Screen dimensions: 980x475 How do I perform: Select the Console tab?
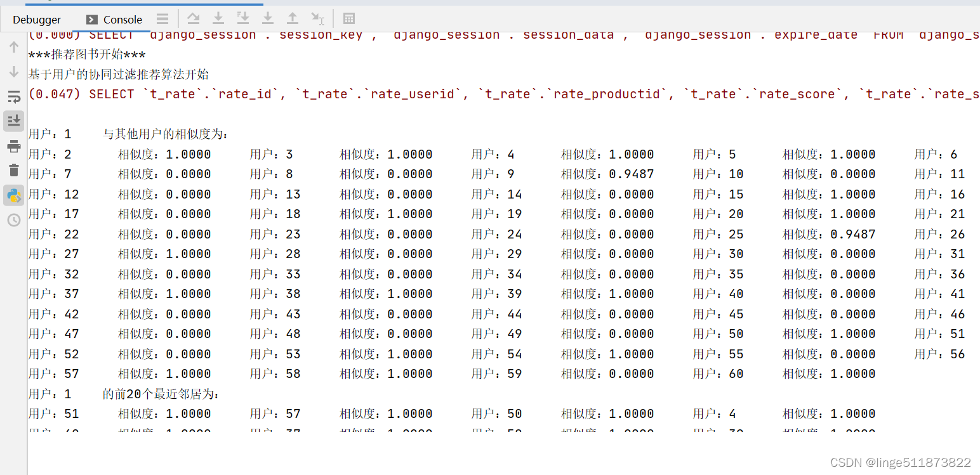pos(114,20)
